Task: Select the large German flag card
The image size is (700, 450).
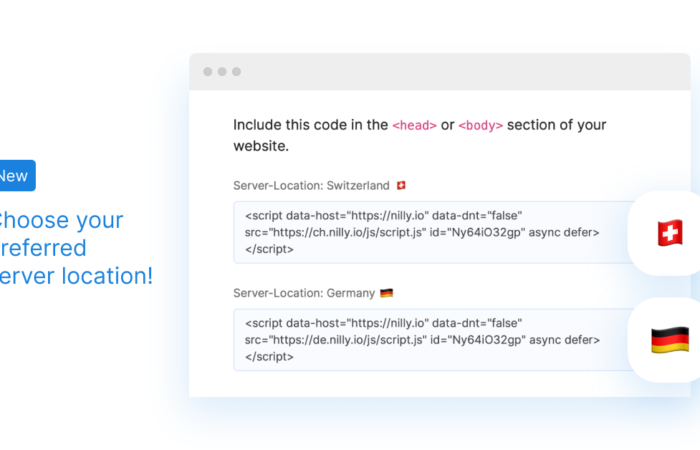Action: [x=668, y=340]
